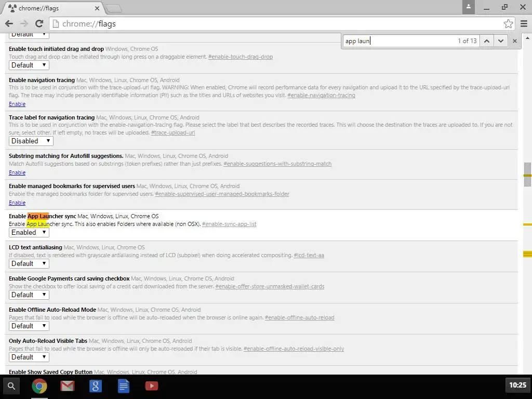Enable managed bookmarks for supervised users
Viewport: 532px width, 399px height.
17,203
